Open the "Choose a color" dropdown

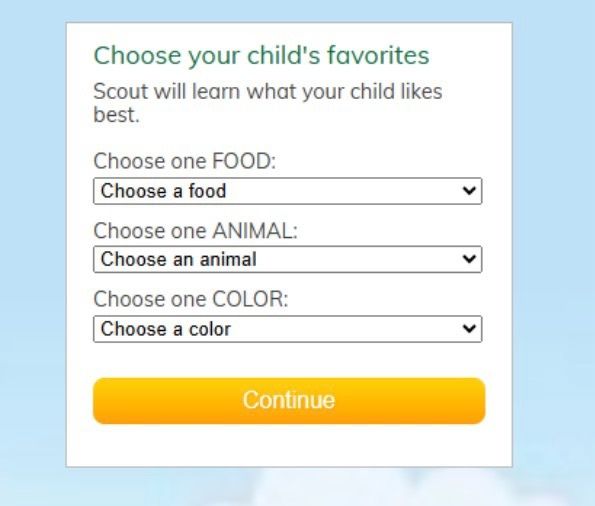pos(288,329)
